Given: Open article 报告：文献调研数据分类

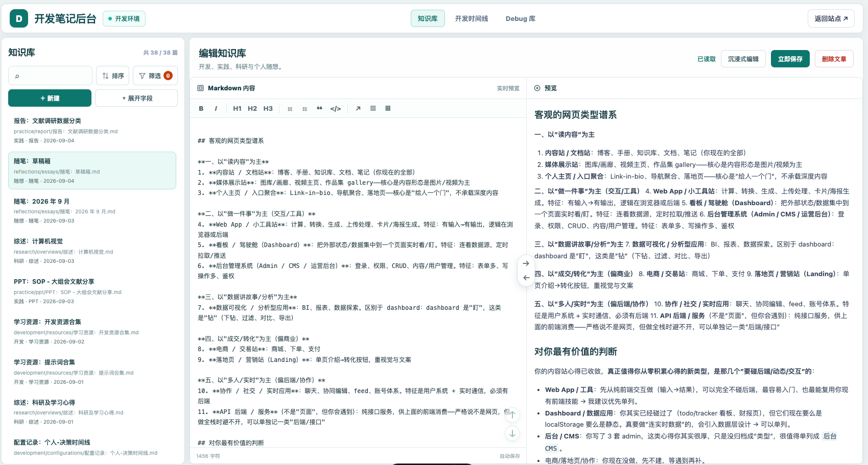Looking at the screenshot, I should tap(92, 130).
